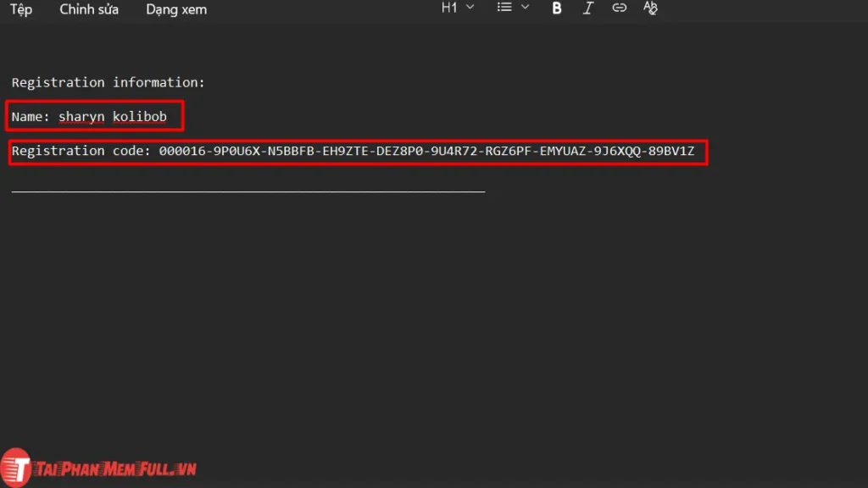Click the Registration information heading text
The height and width of the screenshot is (488, 868).
pyautogui.click(x=108, y=82)
